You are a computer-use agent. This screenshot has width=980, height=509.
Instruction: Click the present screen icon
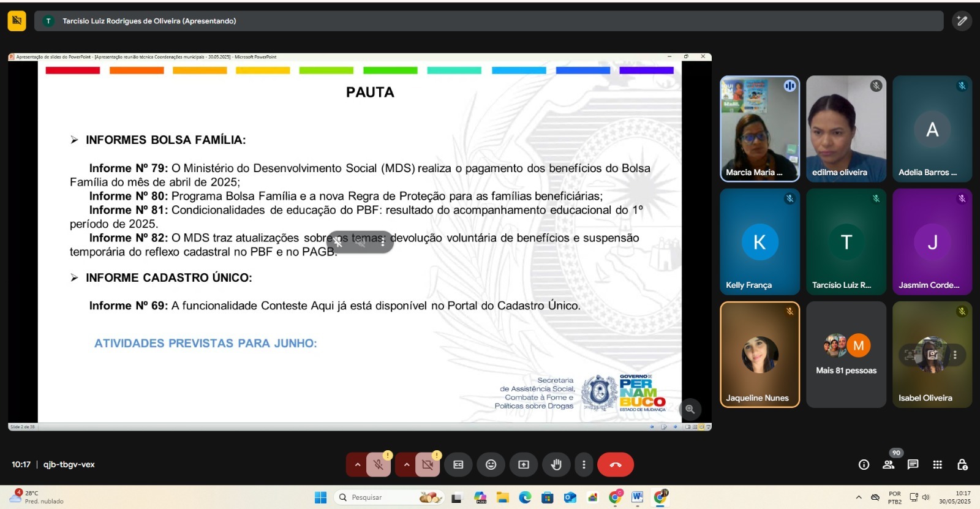524,465
